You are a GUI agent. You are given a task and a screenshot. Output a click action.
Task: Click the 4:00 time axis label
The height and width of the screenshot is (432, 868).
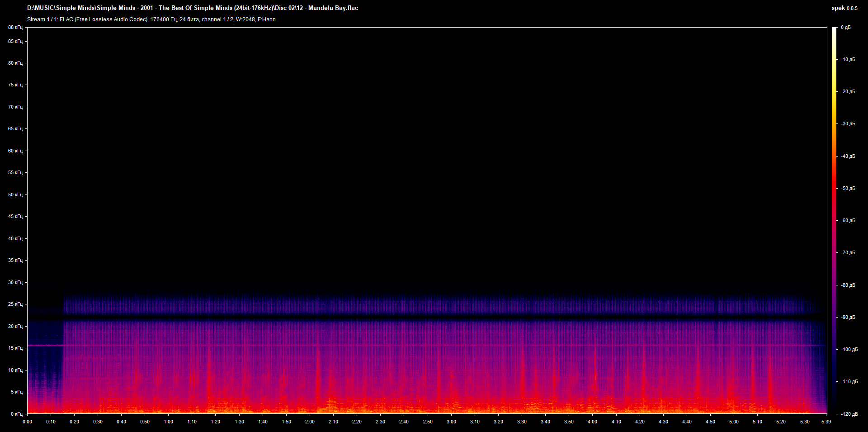(592, 422)
